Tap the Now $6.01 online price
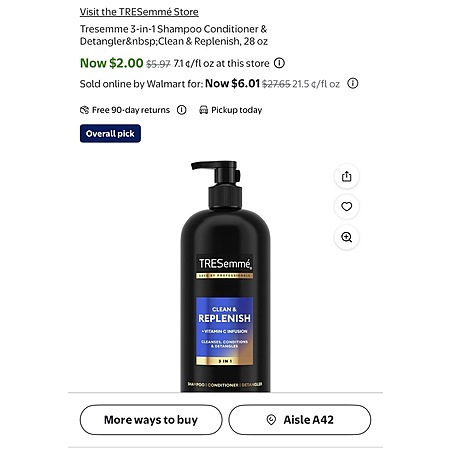Image resolution: width=450 pixels, height=450 pixels. pyautogui.click(x=232, y=83)
